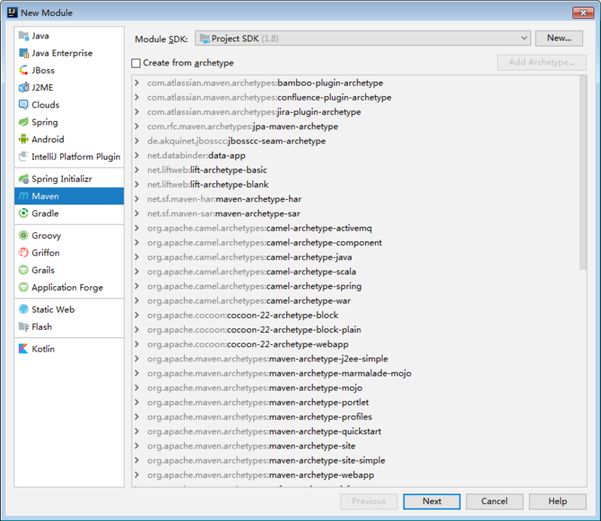The width and height of the screenshot is (601, 521).
Task: Select the cocoon-22-archetype-block-plain entry
Action: 254,330
